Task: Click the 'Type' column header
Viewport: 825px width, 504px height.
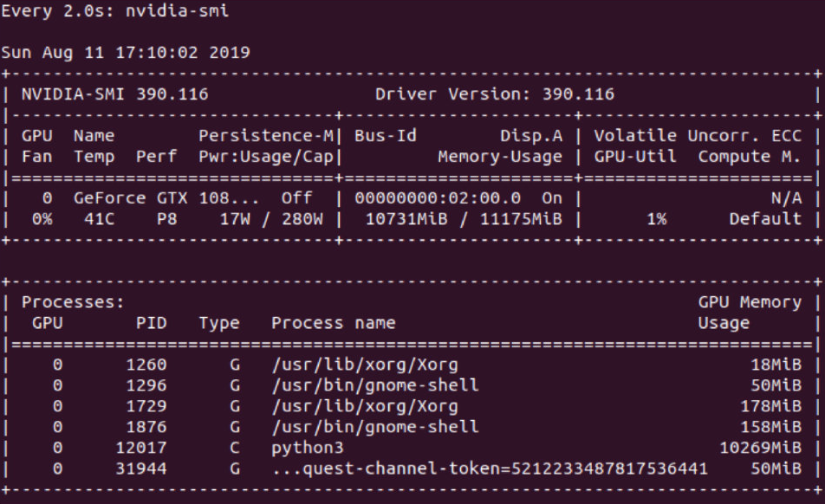Action: point(219,323)
